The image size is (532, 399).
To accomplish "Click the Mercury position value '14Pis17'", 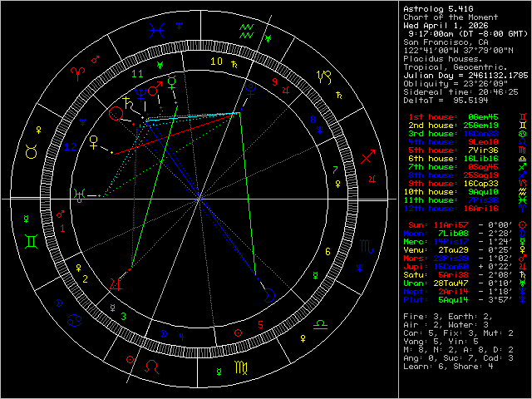I will pos(451,242).
